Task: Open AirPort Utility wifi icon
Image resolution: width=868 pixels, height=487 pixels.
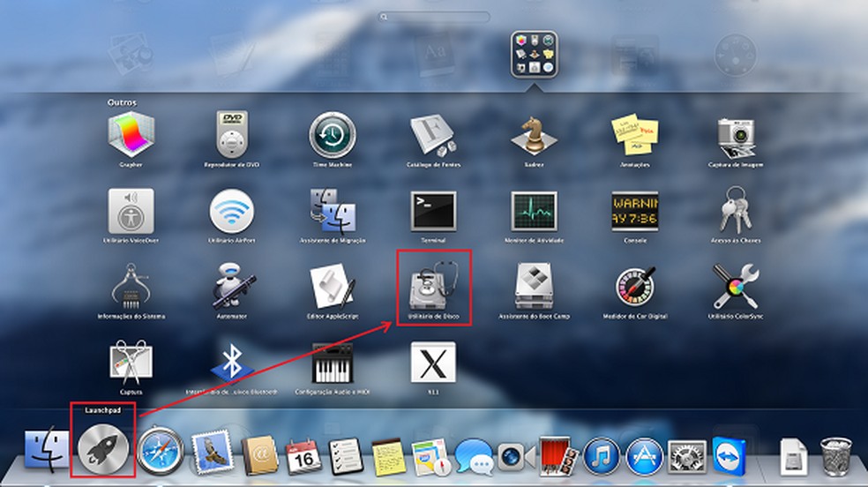Action: 232,212
